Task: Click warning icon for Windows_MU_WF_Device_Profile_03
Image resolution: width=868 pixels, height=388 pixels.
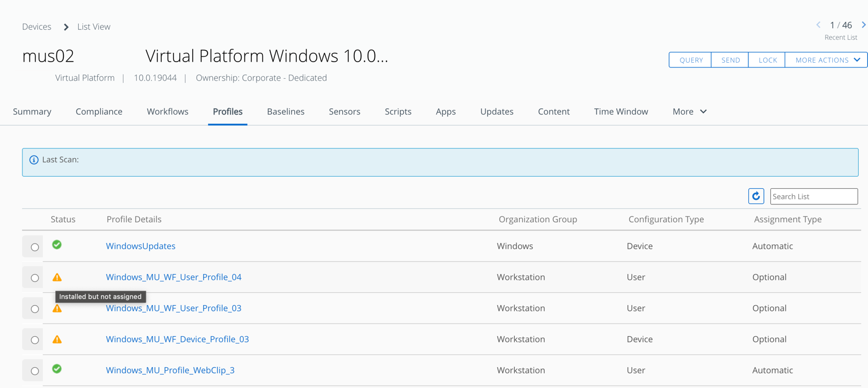Action: point(57,340)
